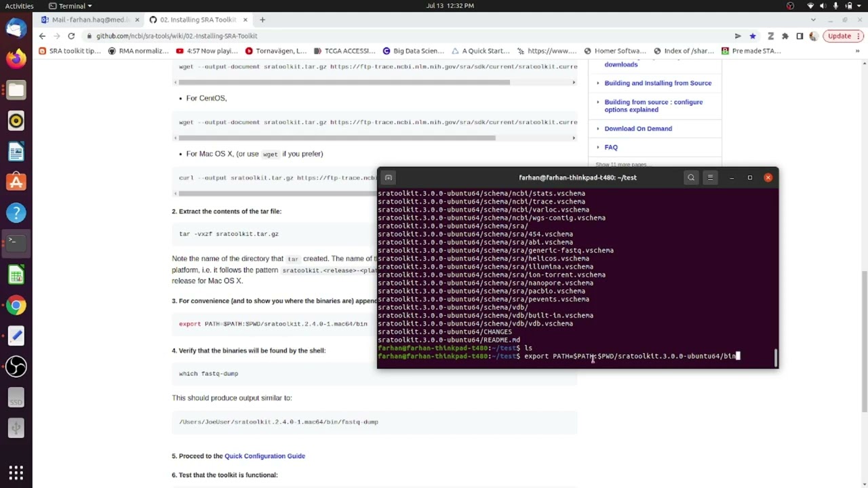Launch Thunderbird from the dock

pos(16,28)
